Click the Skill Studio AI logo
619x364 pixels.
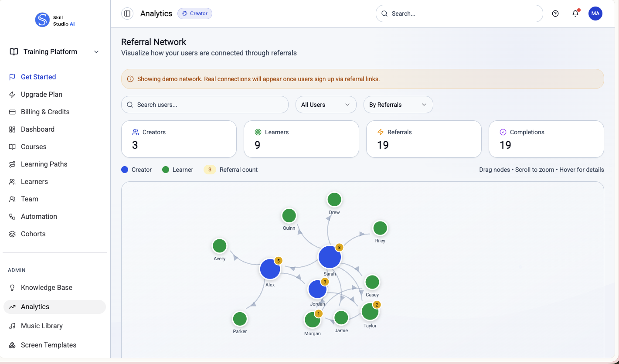tap(55, 20)
